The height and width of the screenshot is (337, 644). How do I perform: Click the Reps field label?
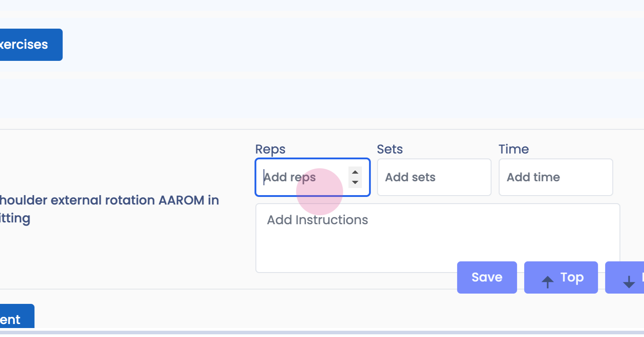[x=270, y=149]
